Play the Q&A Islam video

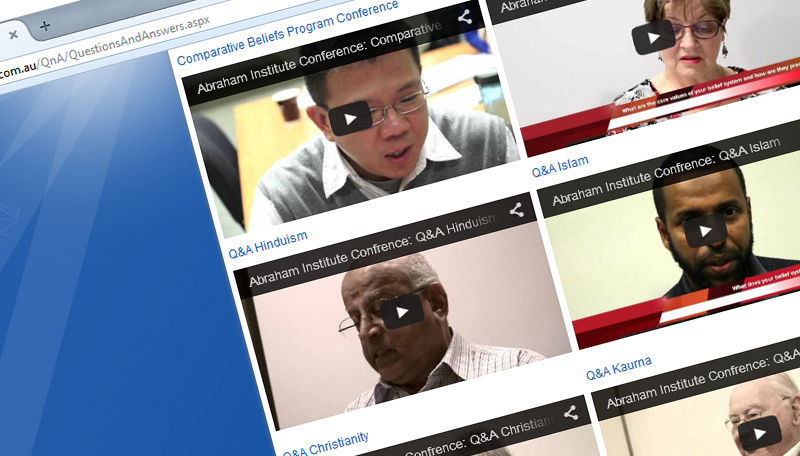[x=705, y=231]
